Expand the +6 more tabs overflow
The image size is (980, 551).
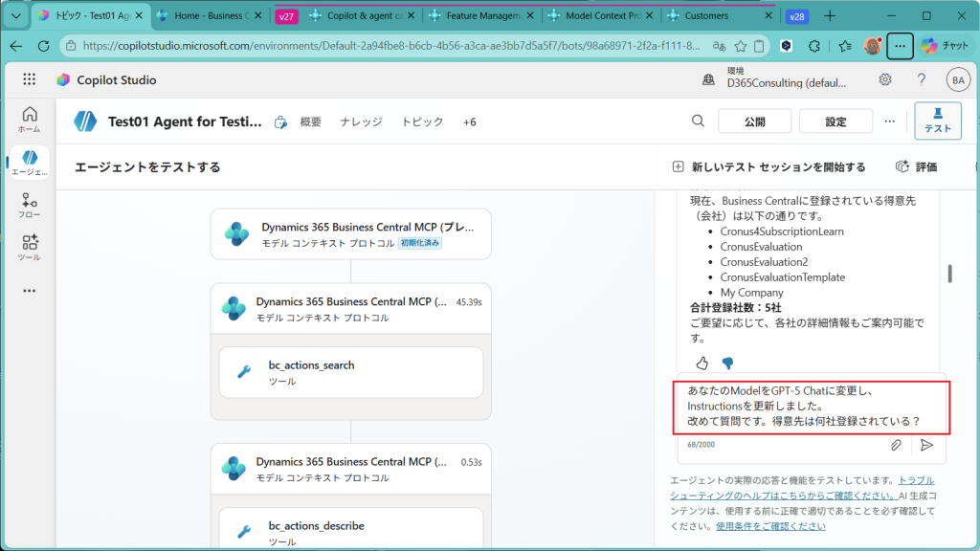[469, 121]
